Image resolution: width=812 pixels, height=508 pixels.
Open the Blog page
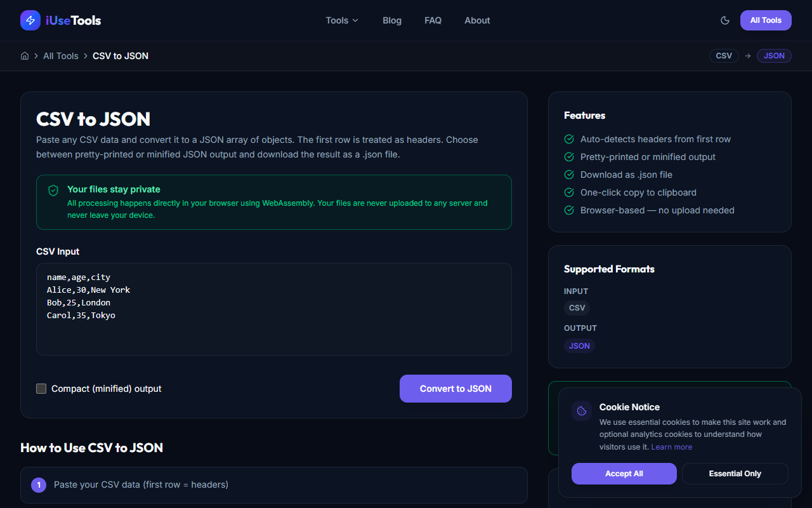coord(391,20)
